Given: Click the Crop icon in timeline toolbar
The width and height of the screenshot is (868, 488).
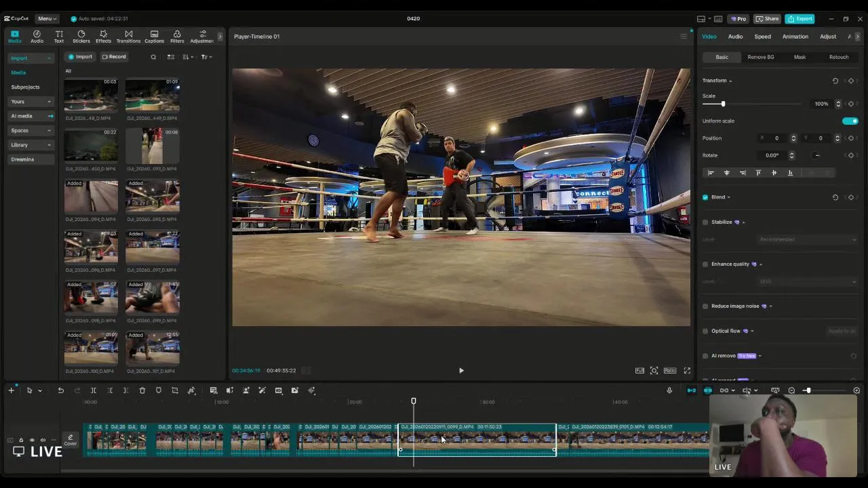Looking at the screenshot, I should [175, 390].
